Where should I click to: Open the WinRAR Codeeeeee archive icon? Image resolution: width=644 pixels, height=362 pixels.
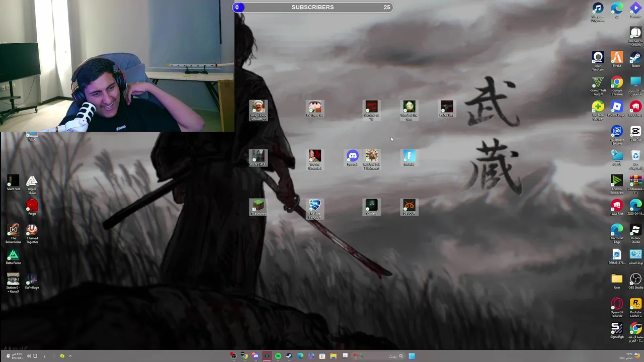pos(635,184)
